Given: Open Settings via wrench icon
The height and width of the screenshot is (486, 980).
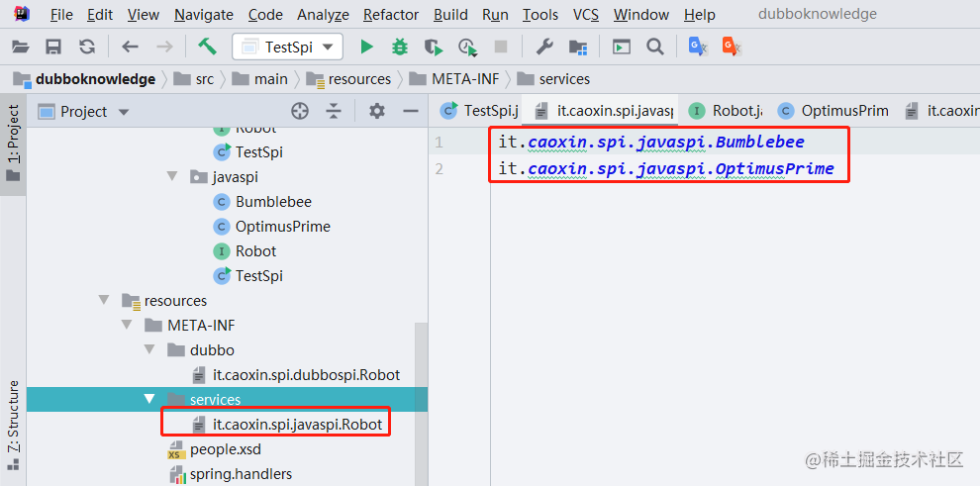Looking at the screenshot, I should pos(545,47).
